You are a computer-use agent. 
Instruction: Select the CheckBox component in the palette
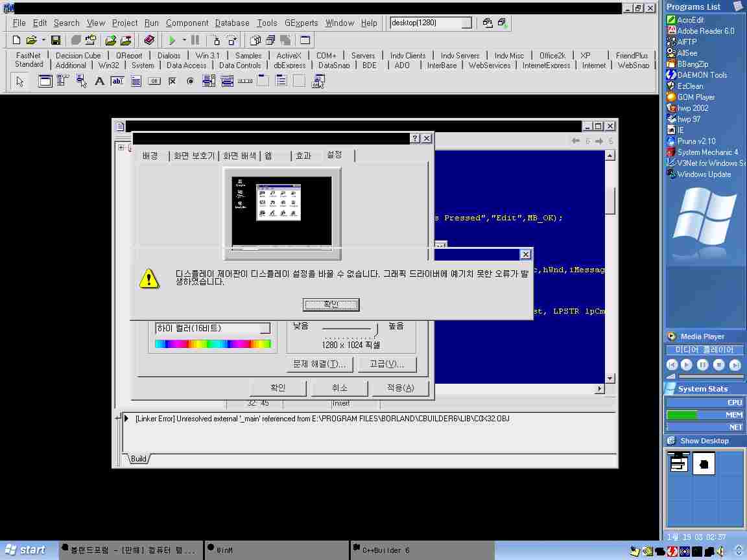[x=172, y=81]
